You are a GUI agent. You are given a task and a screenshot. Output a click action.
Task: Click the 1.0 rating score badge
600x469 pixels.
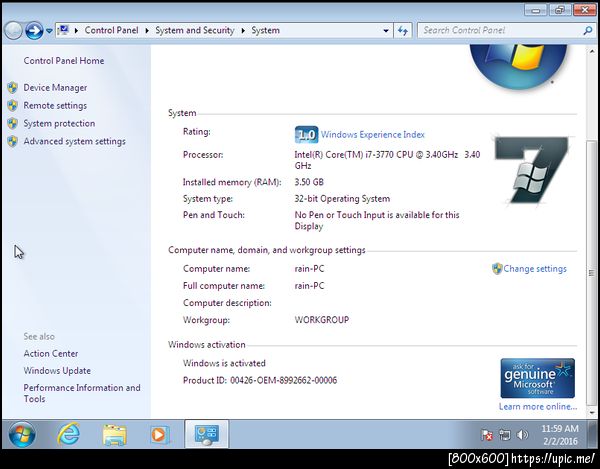(x=307, y=135)
